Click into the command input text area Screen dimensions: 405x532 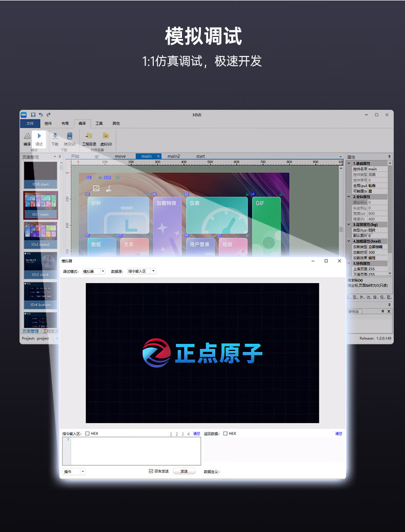click(x=135, y=451)
